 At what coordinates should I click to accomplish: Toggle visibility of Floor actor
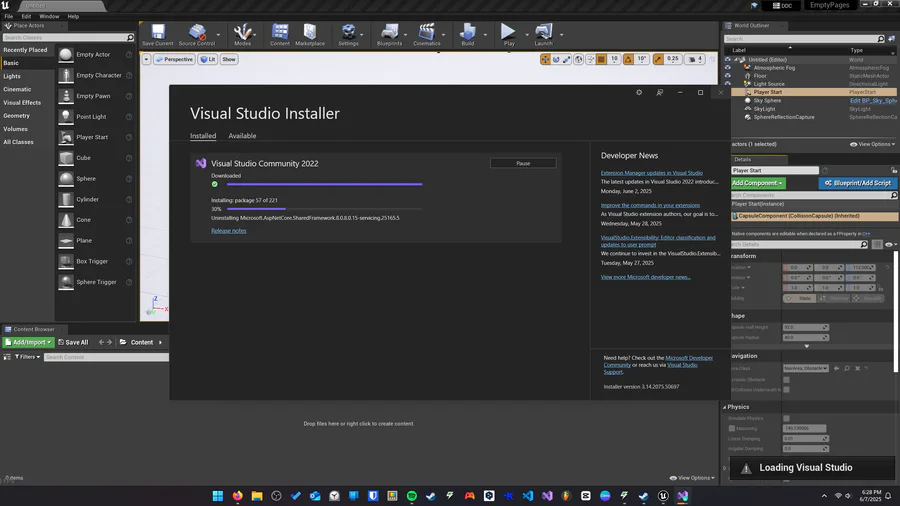click(727, 76)
